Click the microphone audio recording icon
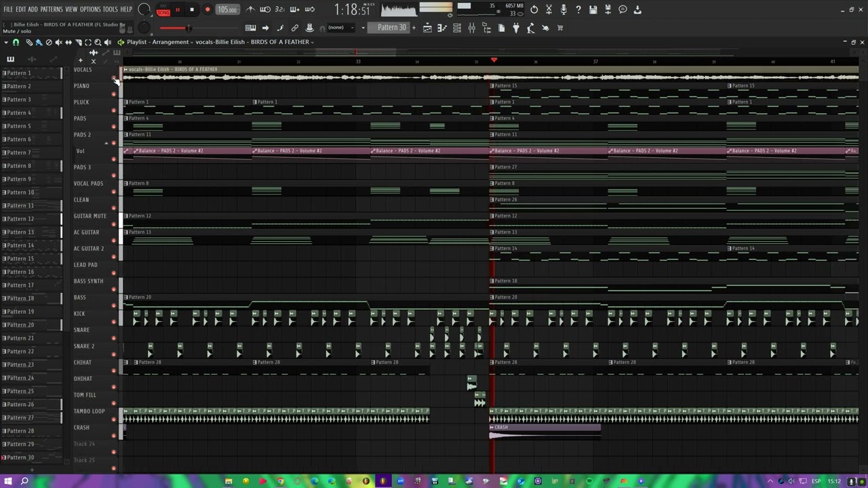Image resolution: width=868 pixels, height=488 pixels. tap(564, 9)
